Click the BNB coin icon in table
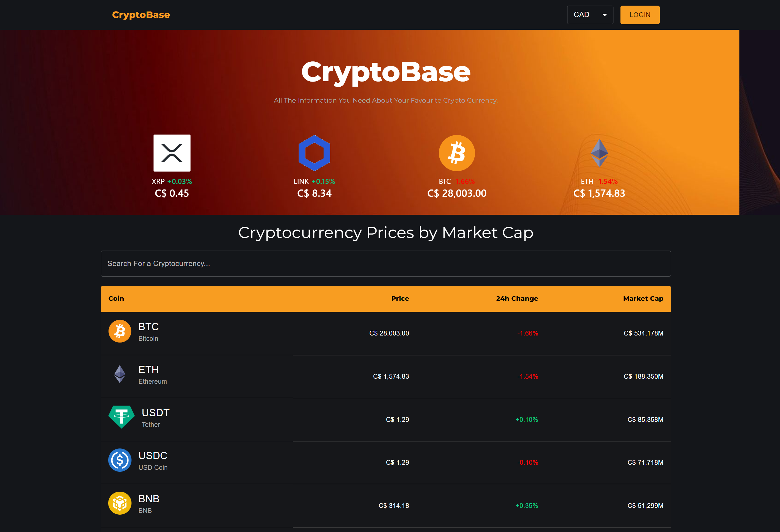Image resolution: width=780 pixels, height=532 pixels. pos(120,503)
